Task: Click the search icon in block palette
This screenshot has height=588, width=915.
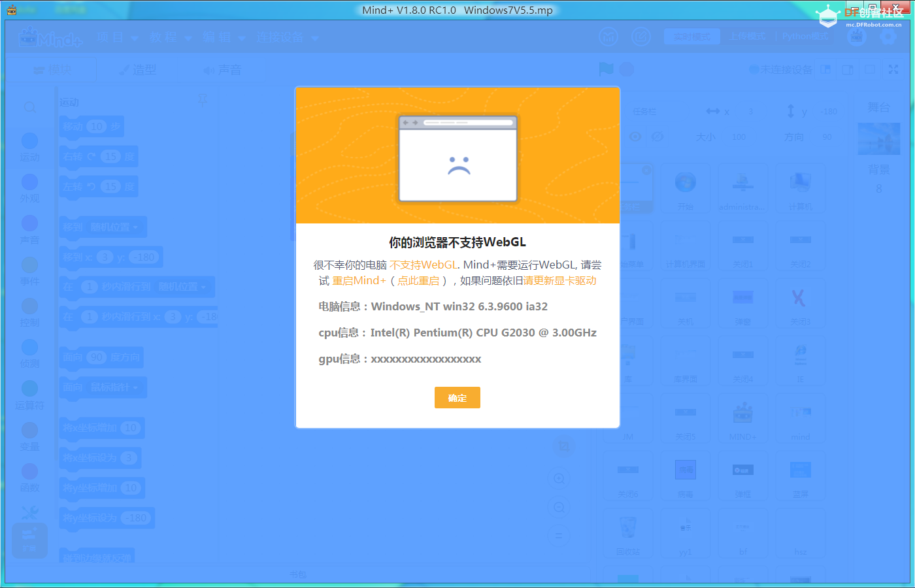Action: (x=29, y=107)
